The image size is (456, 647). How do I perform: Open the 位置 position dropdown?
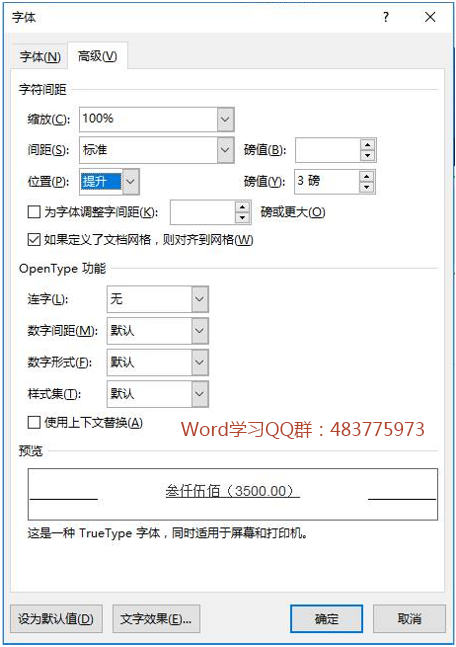click(x=130, y=182)
